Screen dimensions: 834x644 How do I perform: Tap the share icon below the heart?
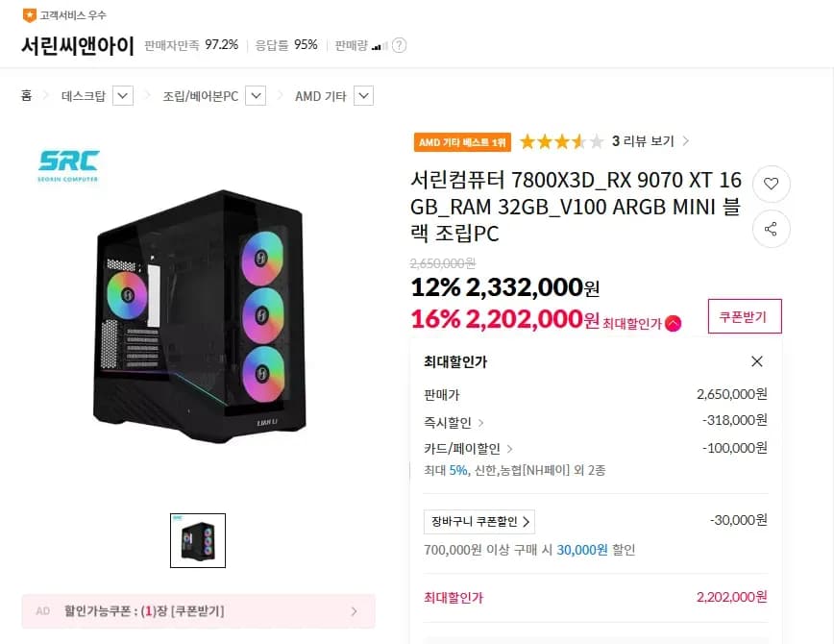(772, 229)
